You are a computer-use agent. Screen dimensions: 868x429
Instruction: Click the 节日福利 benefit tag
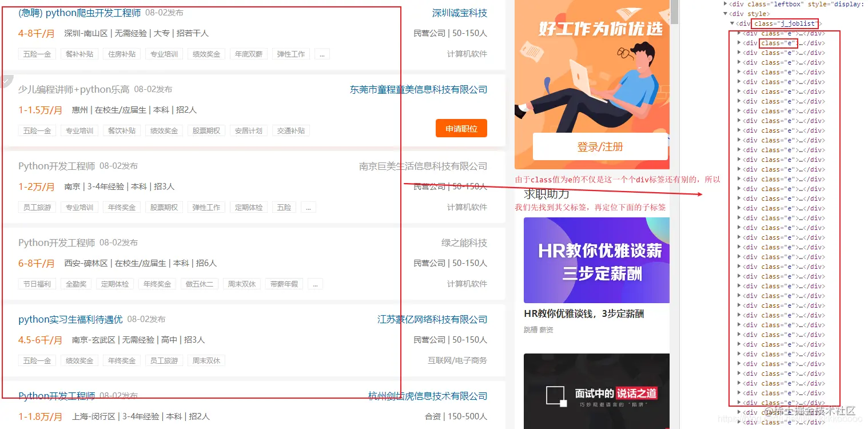(x=37, y=284)
